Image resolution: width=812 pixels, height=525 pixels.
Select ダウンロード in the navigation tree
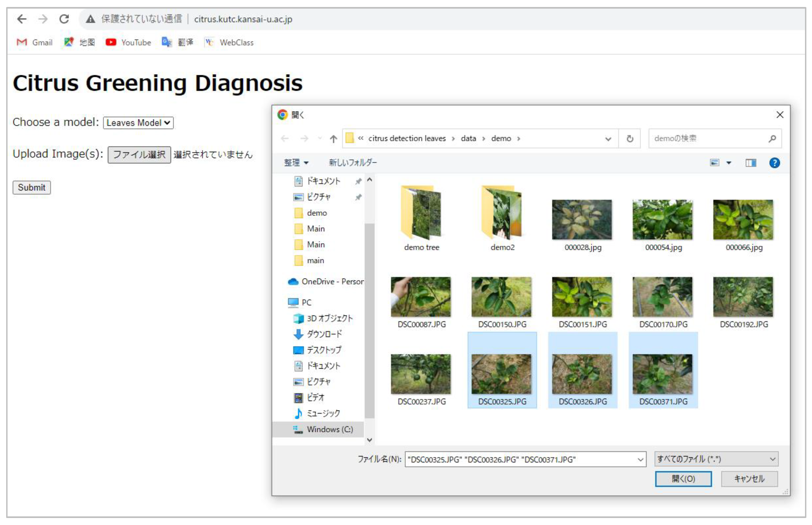(x=324, y=334)
